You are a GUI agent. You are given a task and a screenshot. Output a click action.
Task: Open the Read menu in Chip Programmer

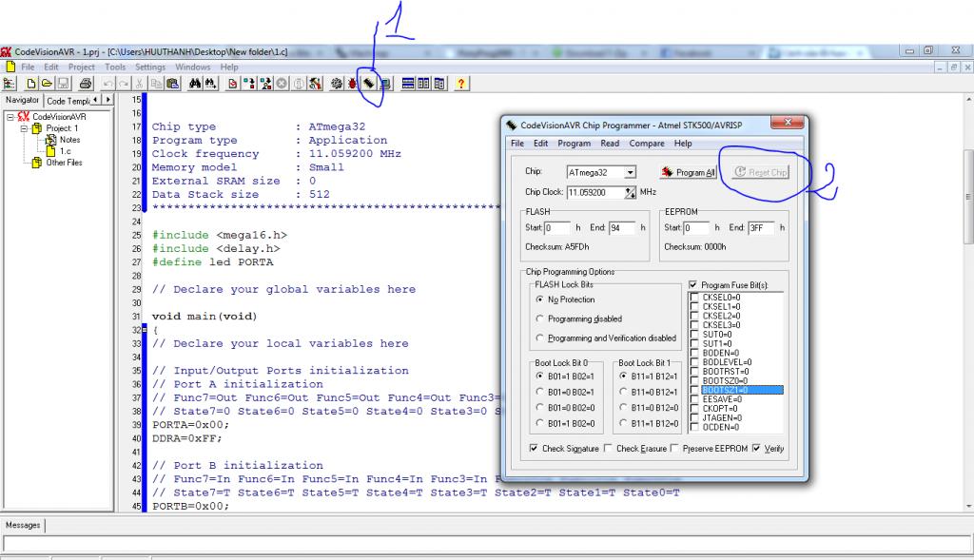[610, 144]
